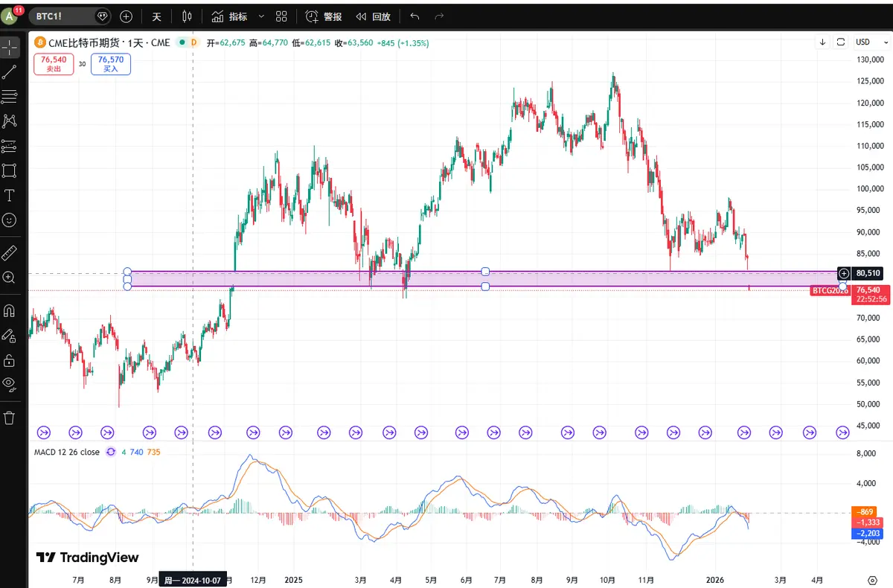Click the BTCG2026 contract label
The height and width of the screenshot is (588, 893).
830,290
